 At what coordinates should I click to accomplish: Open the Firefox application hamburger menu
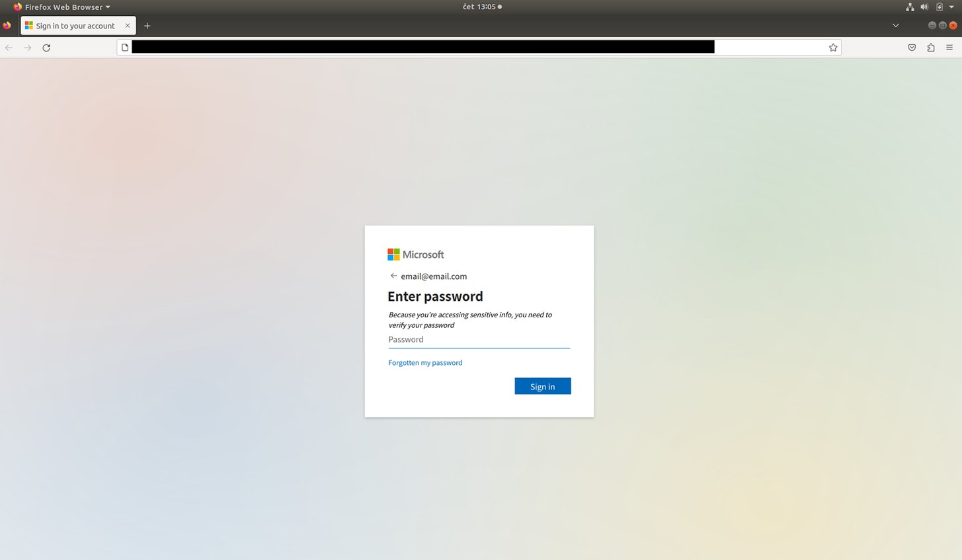(949, 48)
